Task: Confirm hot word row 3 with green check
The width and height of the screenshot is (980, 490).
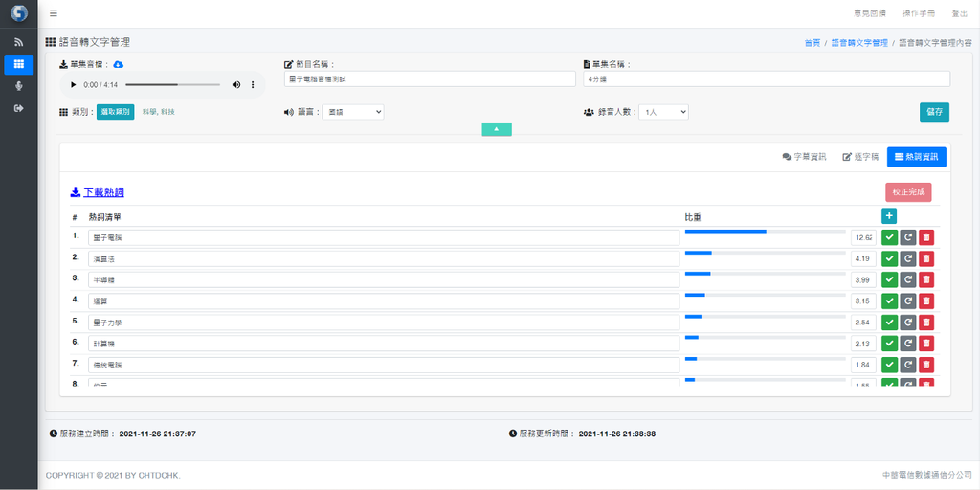Action: [889, 280]
